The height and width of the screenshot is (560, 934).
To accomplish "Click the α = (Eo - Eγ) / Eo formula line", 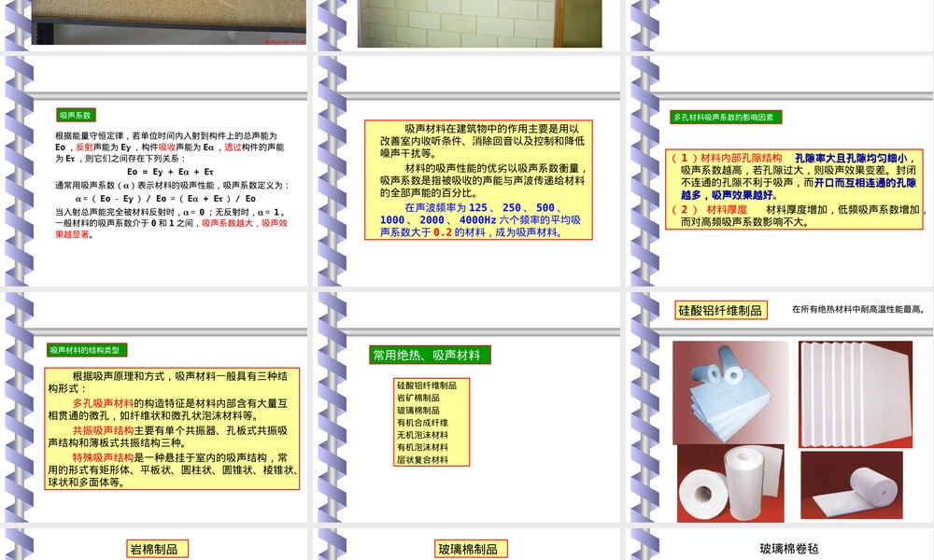I will (x=165, y=199).
